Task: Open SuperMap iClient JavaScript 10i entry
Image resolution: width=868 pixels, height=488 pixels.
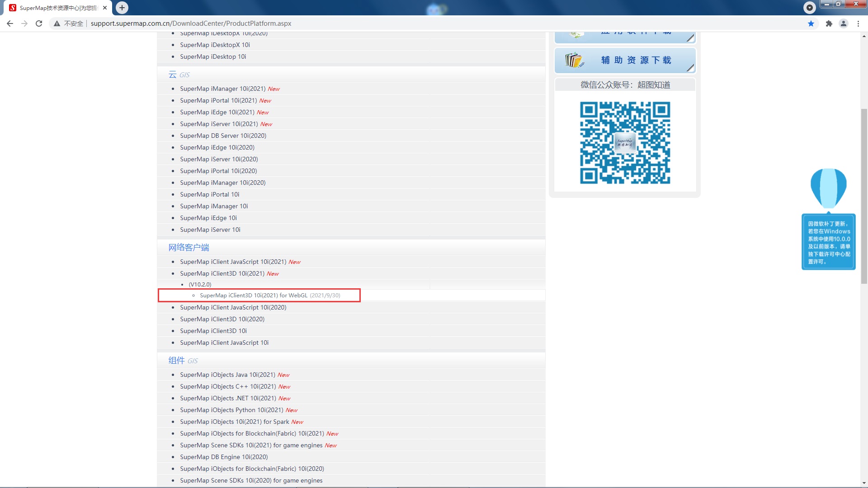Action: tap(224, 343)
